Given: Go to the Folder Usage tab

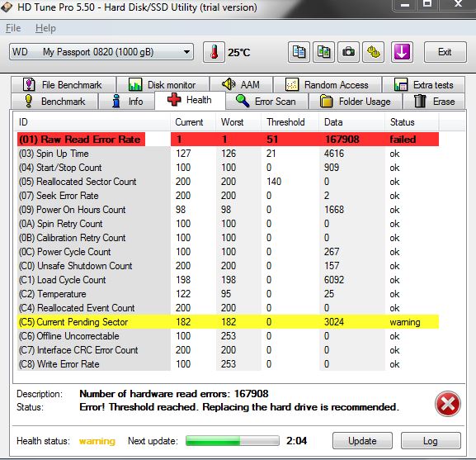Looking at the screenshot, I should (356, 102).
